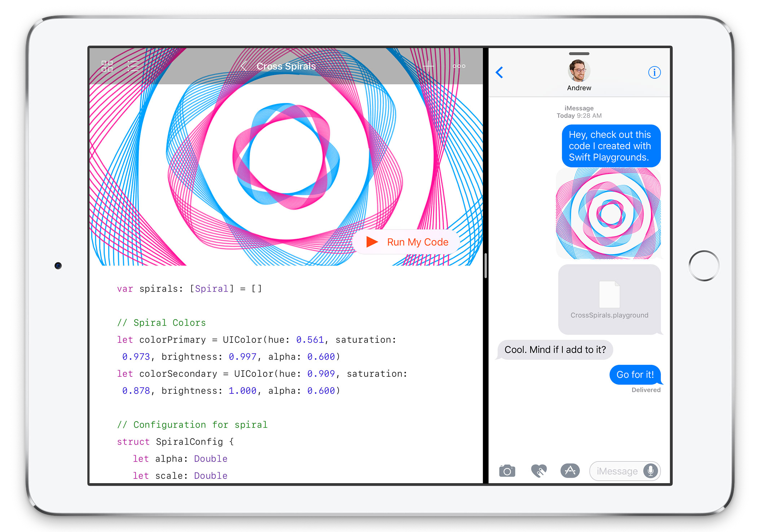Tap the iMessage text input field
This screenshot has height=532, width=758.
(x=617, y=471)
